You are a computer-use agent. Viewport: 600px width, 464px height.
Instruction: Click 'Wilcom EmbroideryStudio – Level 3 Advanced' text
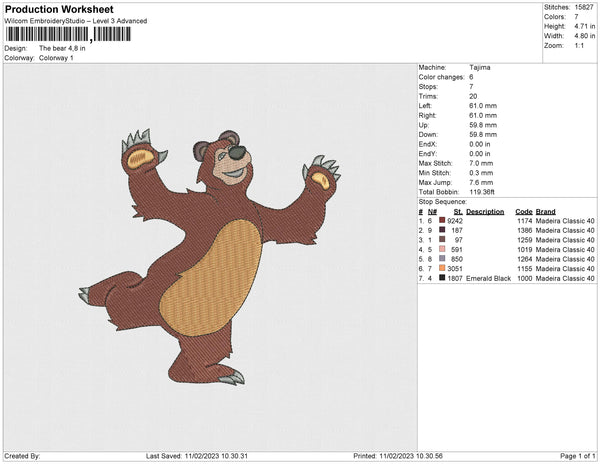point(76,21)
